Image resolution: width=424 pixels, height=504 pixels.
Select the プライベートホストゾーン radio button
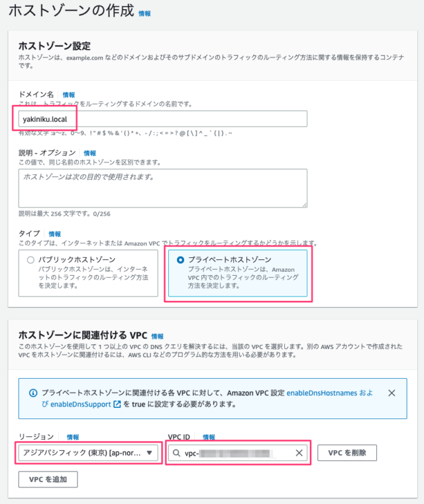180,260
